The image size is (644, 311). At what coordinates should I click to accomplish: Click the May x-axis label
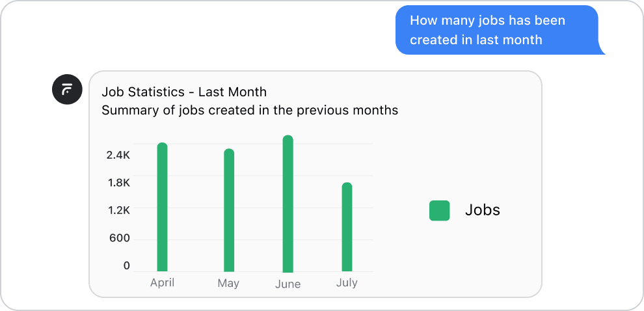[228, 284]
